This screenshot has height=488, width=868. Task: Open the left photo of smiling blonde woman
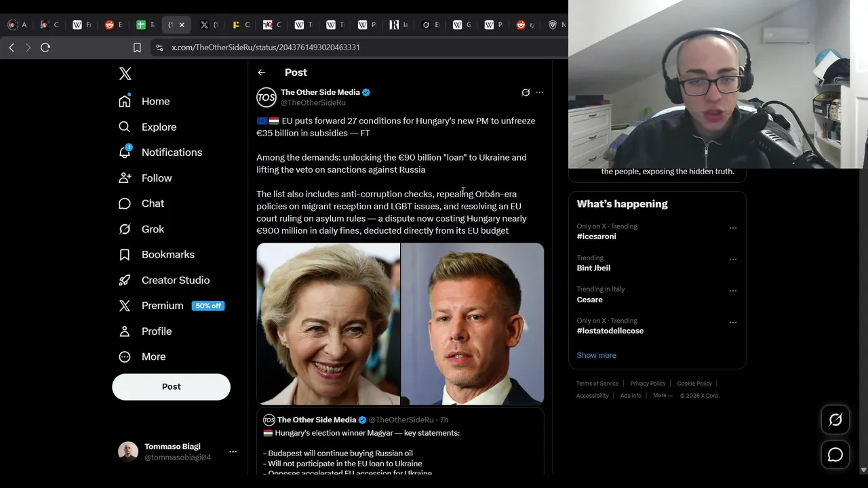[328, 324]
